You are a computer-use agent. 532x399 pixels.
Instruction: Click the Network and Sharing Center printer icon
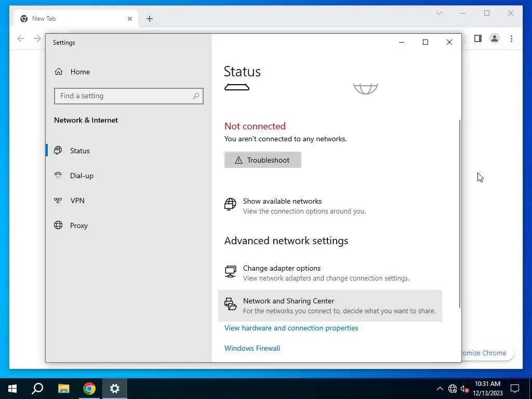point(230,304)
